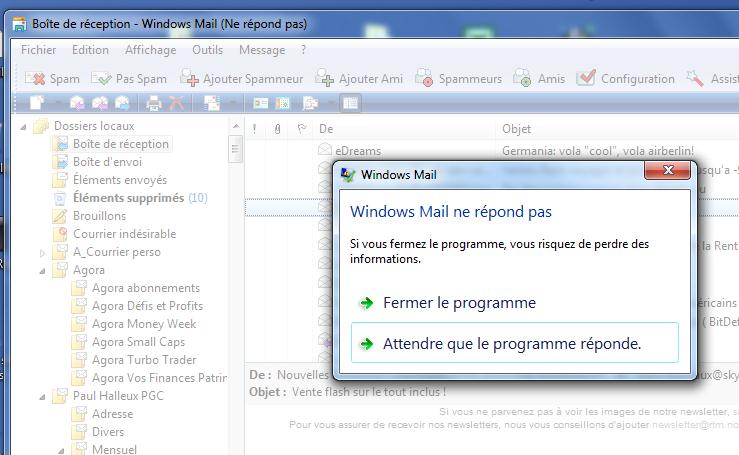Choose Fermer le programme option
739x455 pixels.
[x=515, y=303]
